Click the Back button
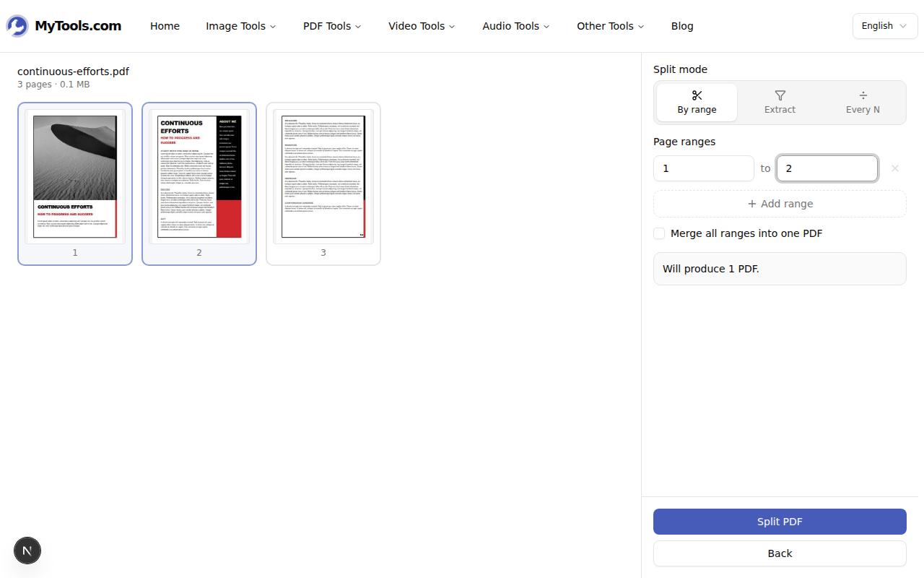 coord(780,553)
